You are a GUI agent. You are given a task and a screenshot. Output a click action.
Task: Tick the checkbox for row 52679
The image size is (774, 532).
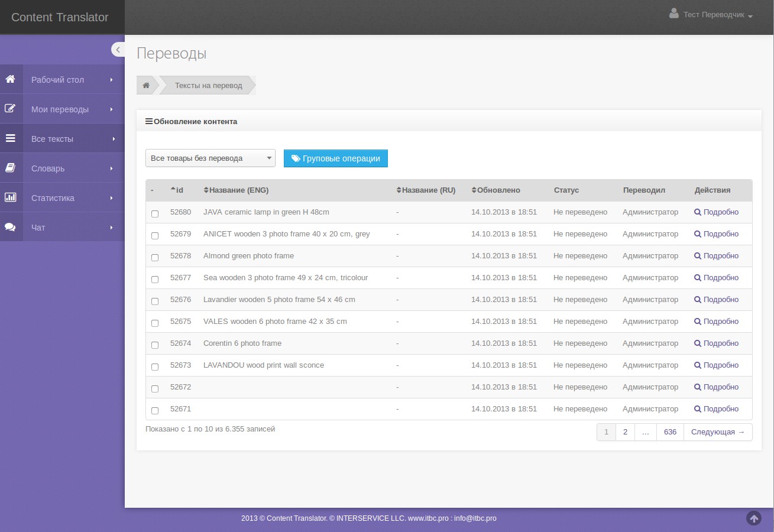[x=155, y=235]
